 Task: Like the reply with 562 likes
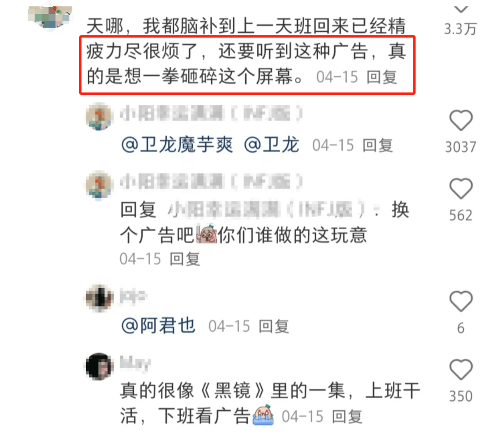point(461,188)
